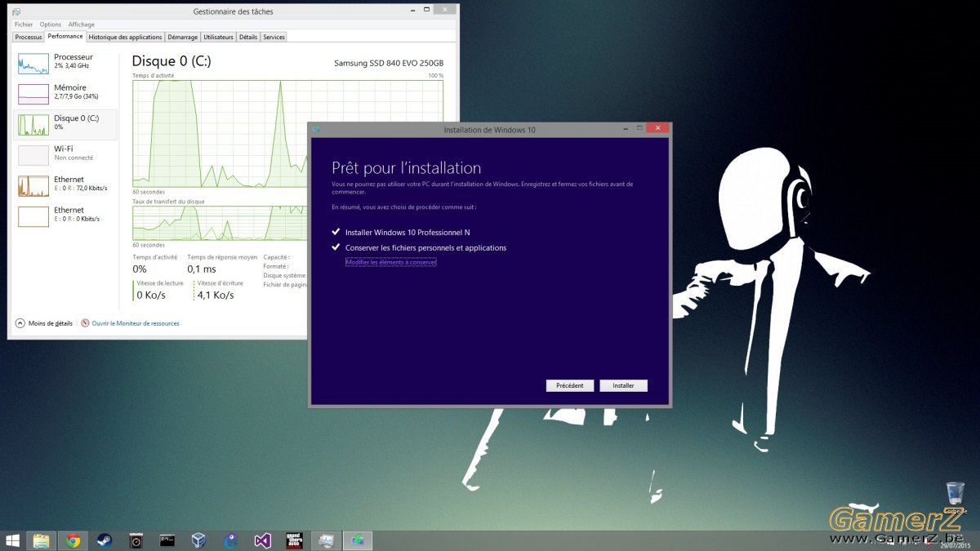The width and height of the screenshot is (980, 551).
Task: Switch to Task Manager taskbar button
Action: coord(326,540)
